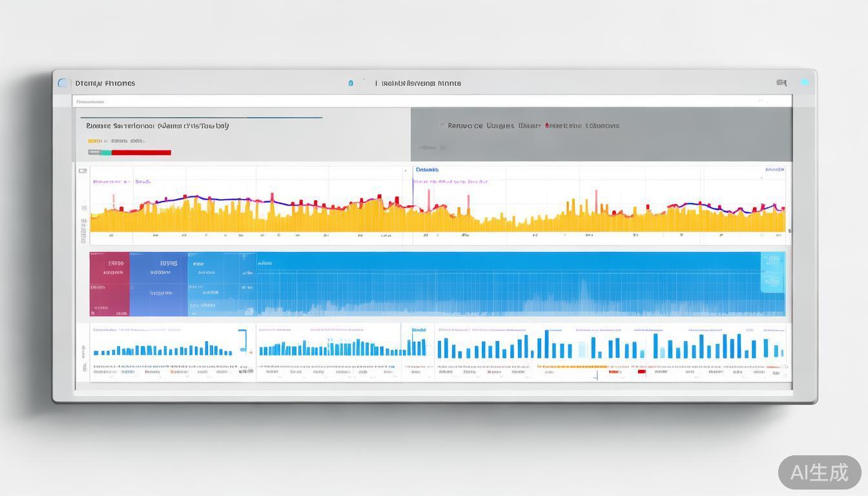
Task: Click the small icon at top-left of orange chart
Action: pos(83,171)
